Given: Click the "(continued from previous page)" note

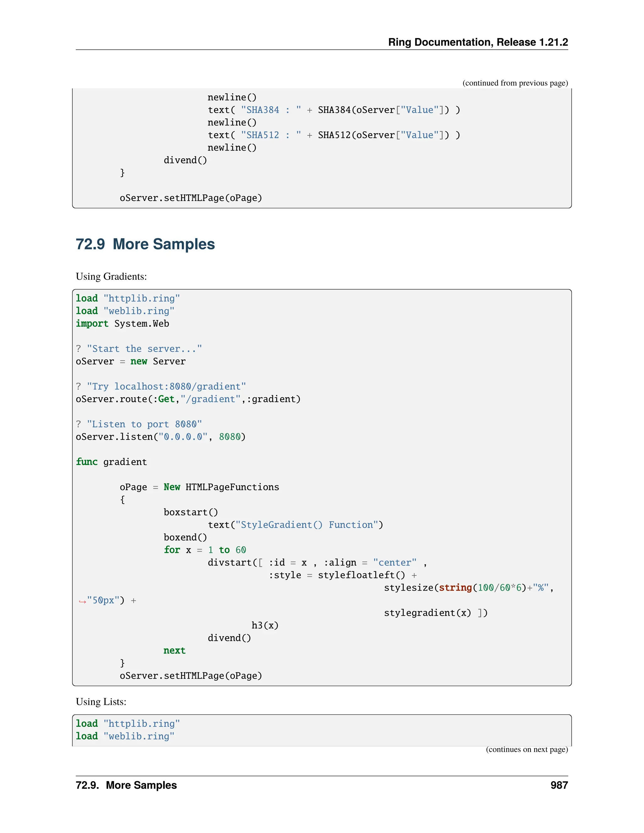Looking at the screenshot, I should click(x=515, y=83).
